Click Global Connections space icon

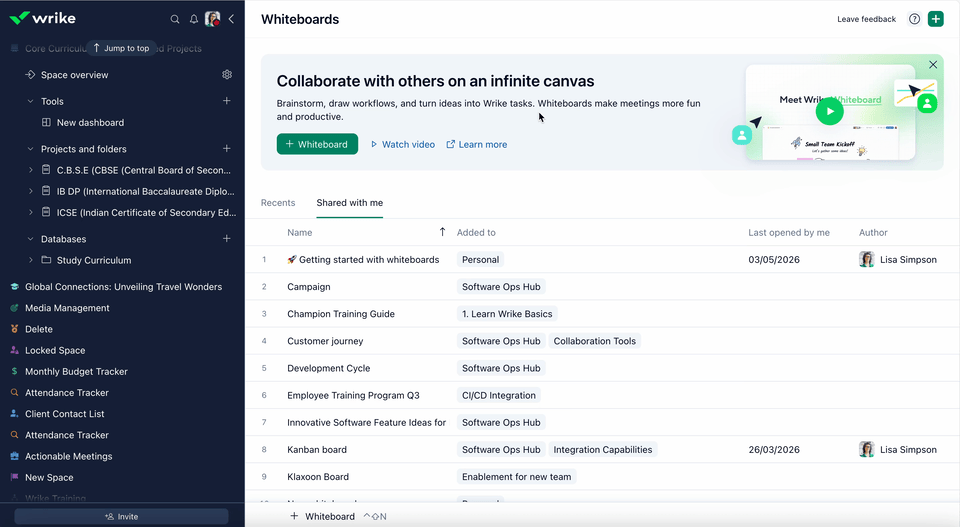[x=15, y=286]
